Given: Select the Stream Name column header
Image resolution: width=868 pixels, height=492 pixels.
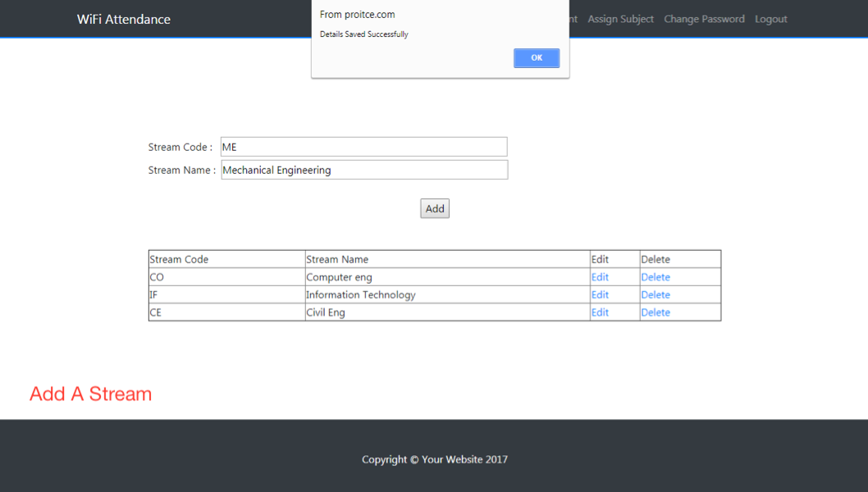Looking at the screenshot, I should pos(337,259).
